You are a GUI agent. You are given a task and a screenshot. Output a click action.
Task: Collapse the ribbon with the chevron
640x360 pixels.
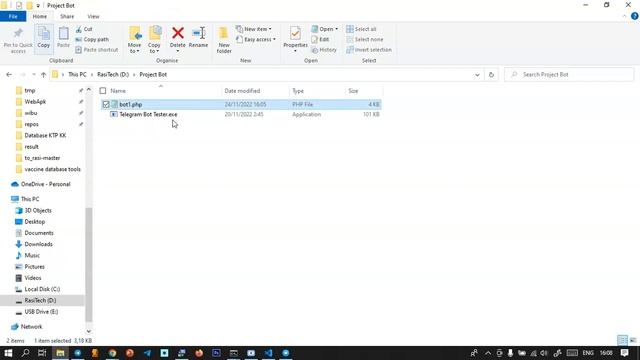click(624, 16)
